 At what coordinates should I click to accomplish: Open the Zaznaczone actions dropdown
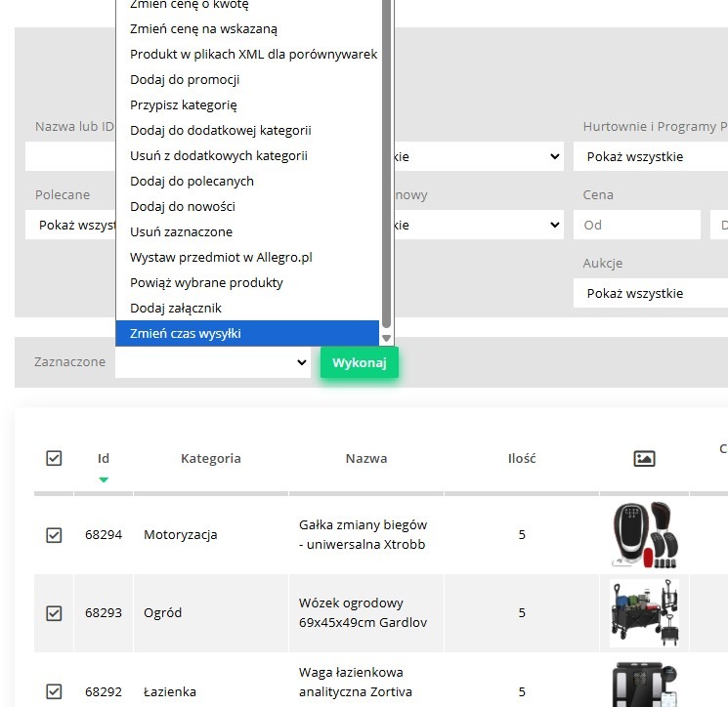(x=213, y=362)
